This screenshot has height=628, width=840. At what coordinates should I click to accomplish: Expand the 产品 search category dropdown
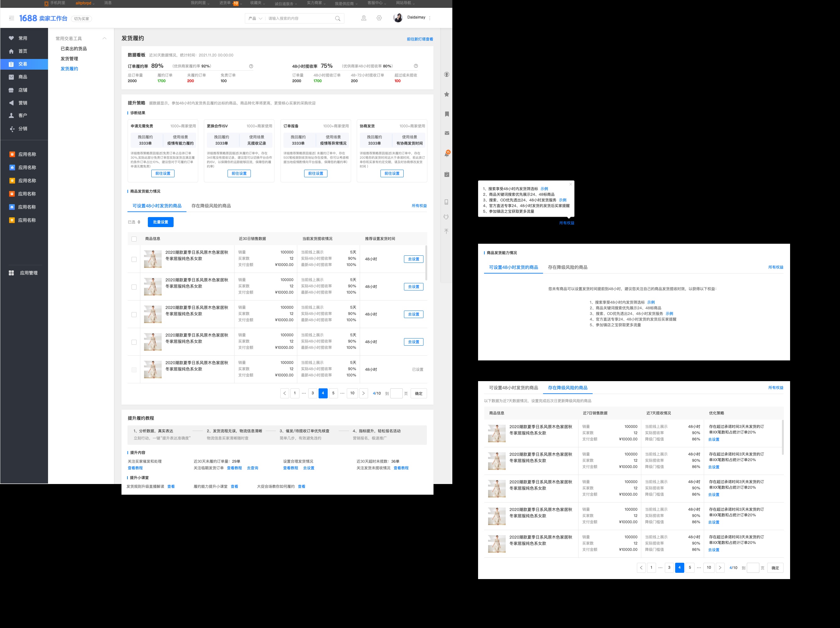pos(255,18)
